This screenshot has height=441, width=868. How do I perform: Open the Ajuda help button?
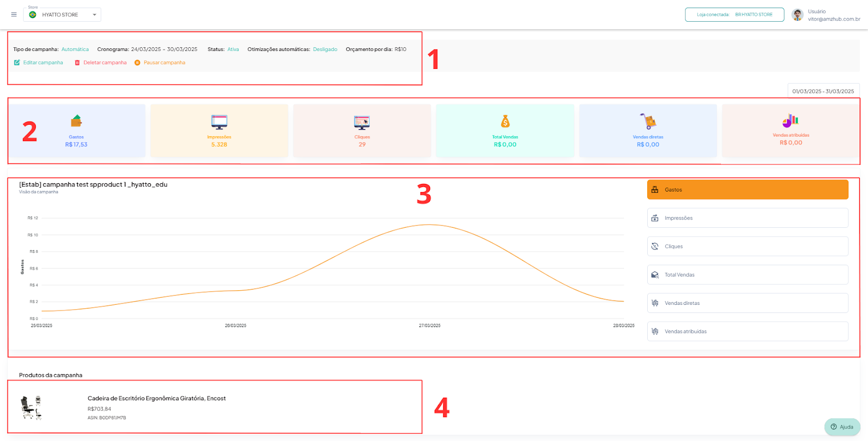tap(843, 427)
